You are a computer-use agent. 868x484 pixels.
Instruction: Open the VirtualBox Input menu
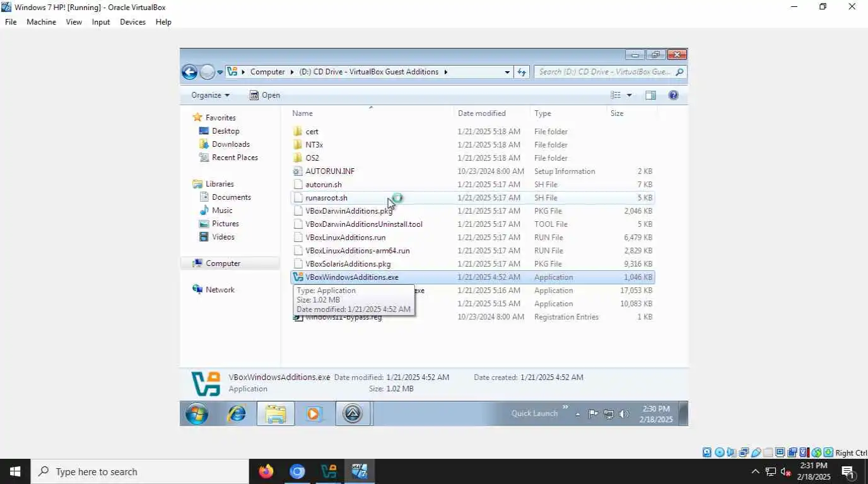pos(101,22)
